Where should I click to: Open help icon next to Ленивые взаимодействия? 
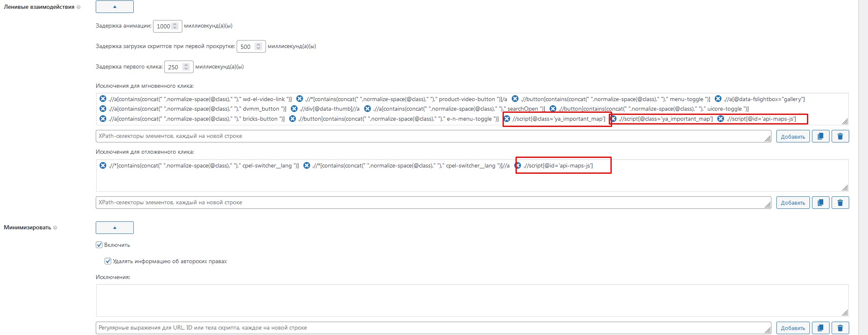79,7
